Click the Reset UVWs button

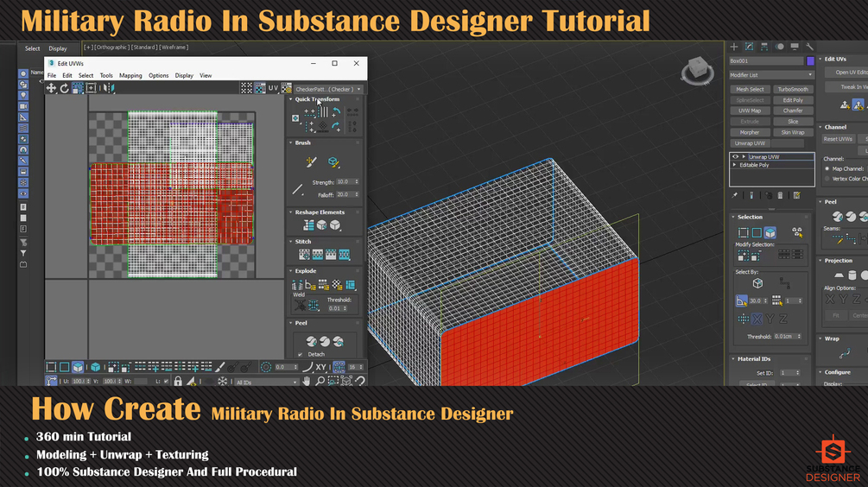click(x=838, y=139)
